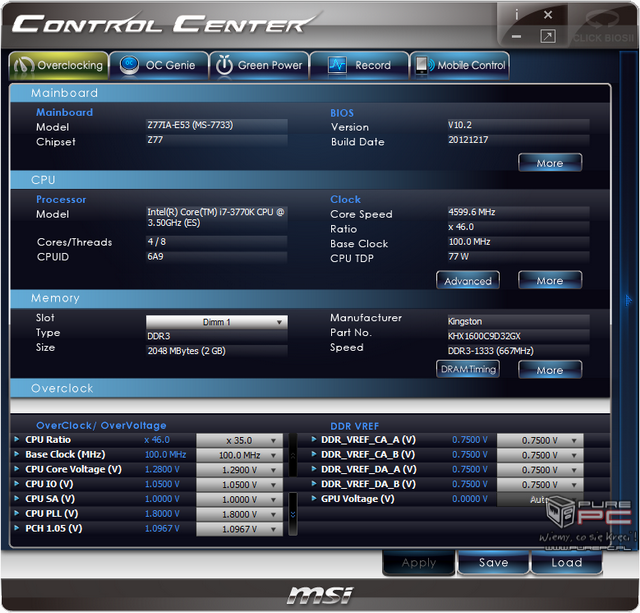640x613 pixels.
Task: Switch to the OC Genie tab
Action: tap(159, 65)
